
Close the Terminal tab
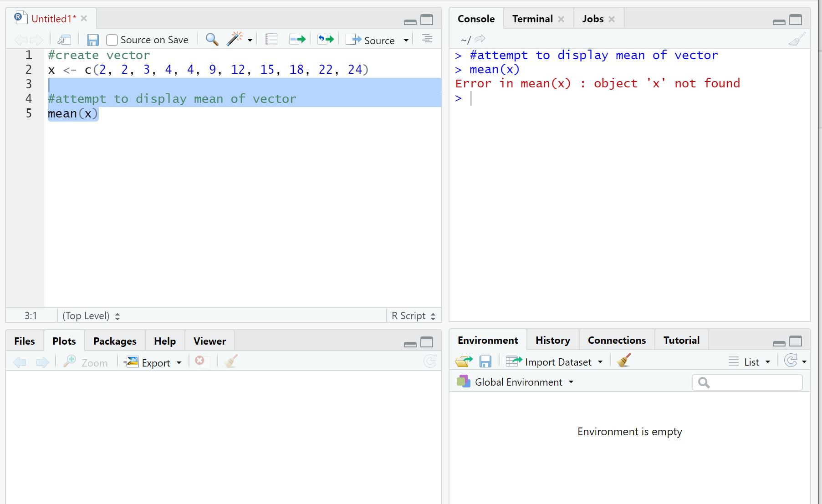(561, 19)
